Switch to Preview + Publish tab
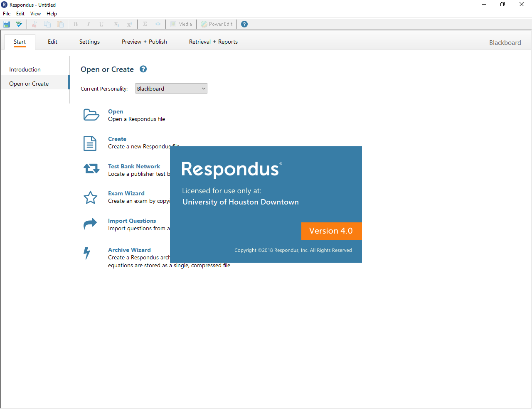The width and height of the screenshot is (532, 409). [x=144, y=42]
